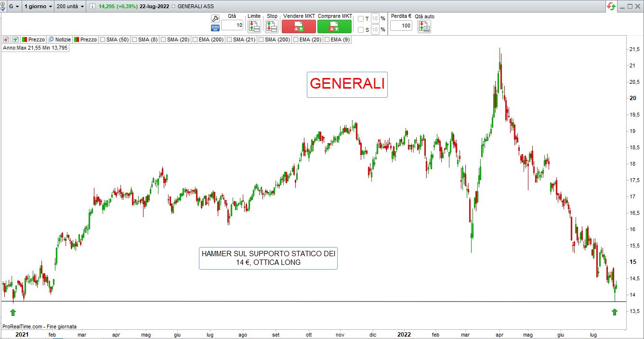
Task: Toggle the EMA (200) checkbox
Action: point(195,39)
